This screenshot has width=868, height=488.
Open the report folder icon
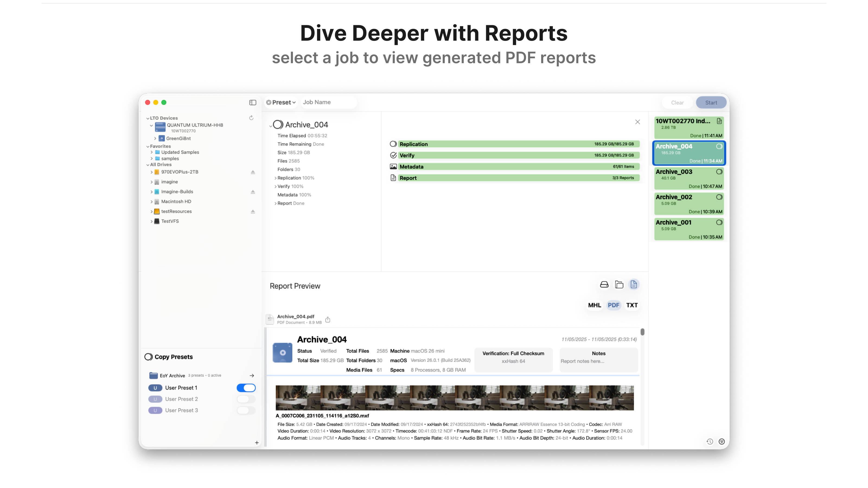(619, 285)
